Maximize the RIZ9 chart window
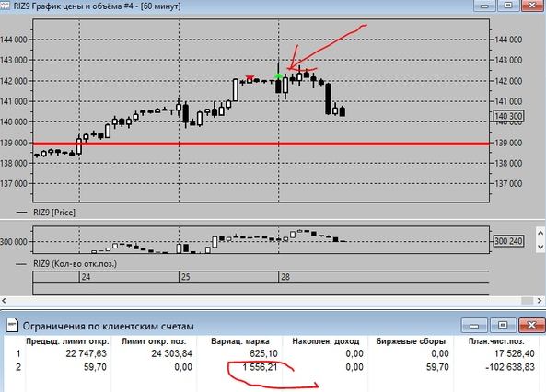546x392 pixels. (x=508, y=6)
